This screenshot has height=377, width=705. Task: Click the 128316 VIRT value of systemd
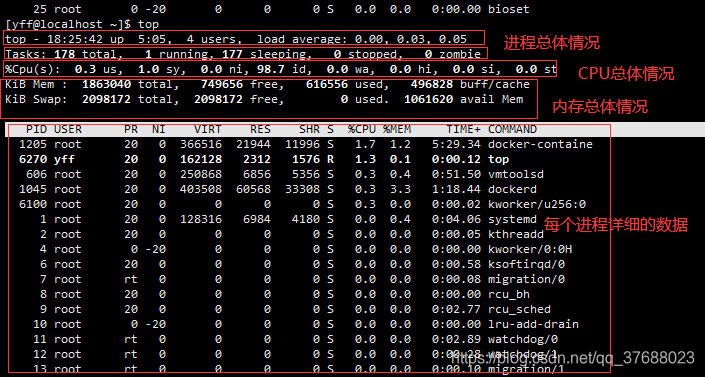[201, 219]
